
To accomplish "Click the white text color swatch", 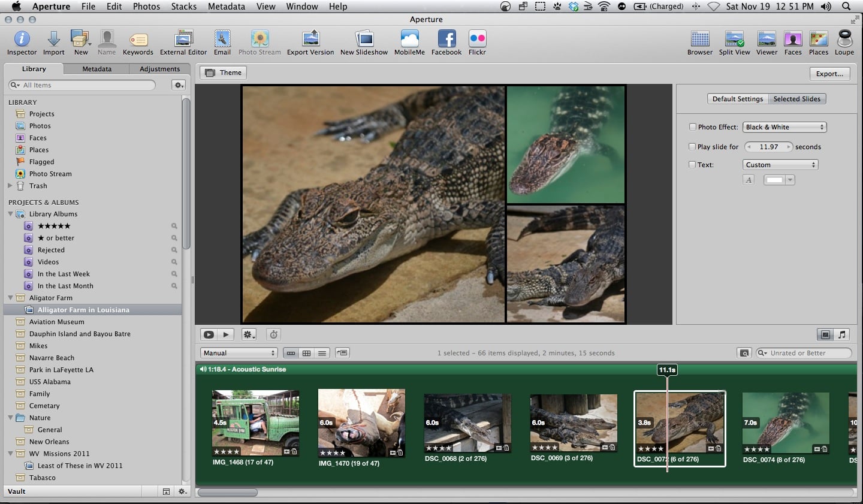I will [x=774, y=180].
